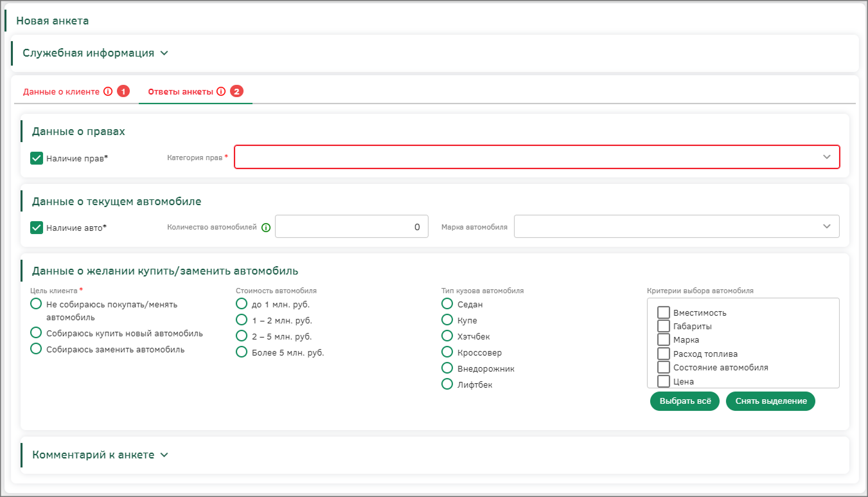Select Кроссовер body type
The height and width of the screenshot is (497, 868).
tap(447, 352)
